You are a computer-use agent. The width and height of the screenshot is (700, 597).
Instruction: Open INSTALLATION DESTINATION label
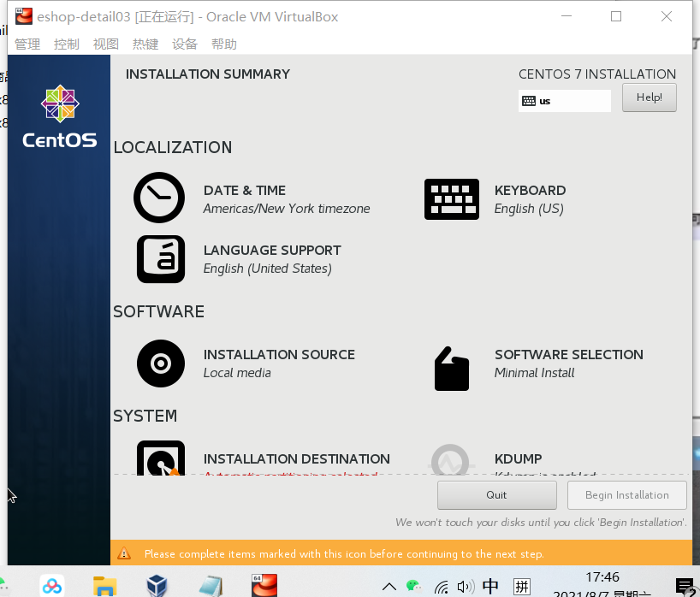tap(296, 459)
